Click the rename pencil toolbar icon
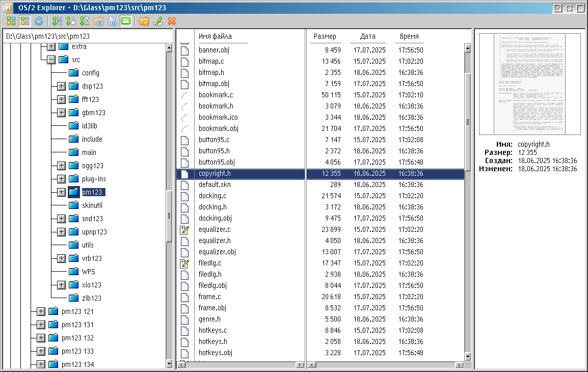The height and width of the screenshot is (372, 588). [158, 21]
